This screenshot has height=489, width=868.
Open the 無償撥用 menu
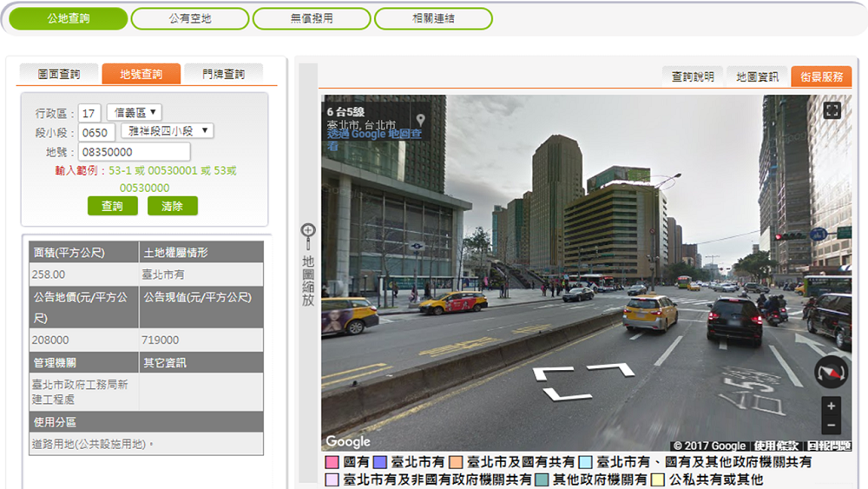click(x=311, y=18)
